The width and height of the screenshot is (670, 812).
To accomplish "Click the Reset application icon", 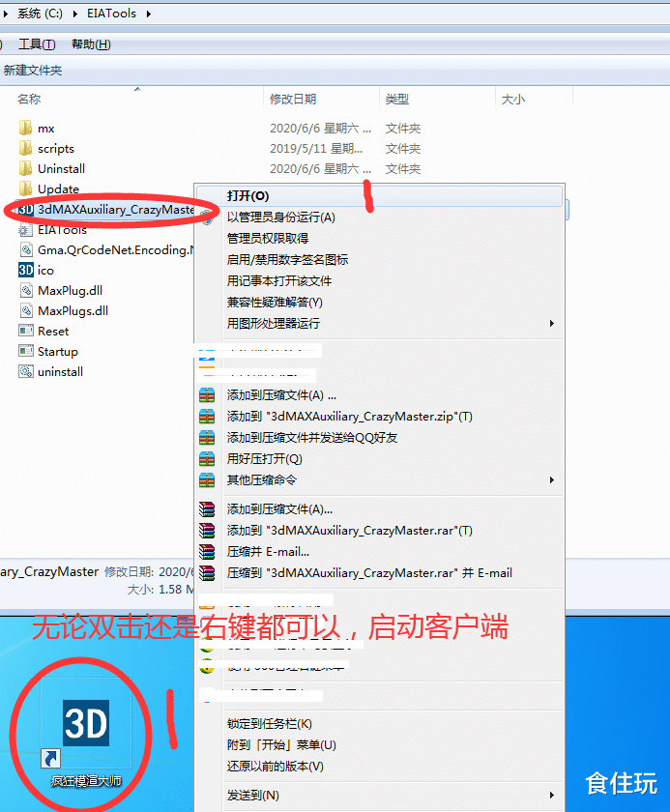I will pos(26,331).
